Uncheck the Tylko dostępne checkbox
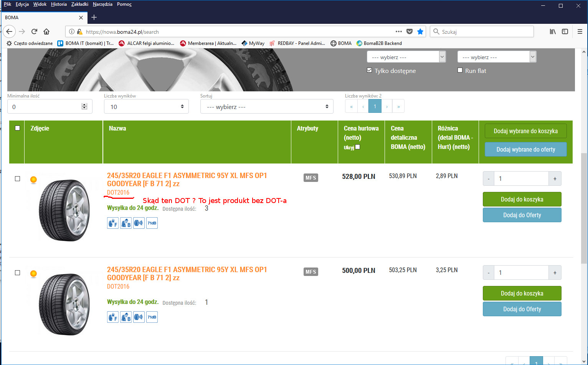This screenshot has height=365, width=588. pos(369,70)
